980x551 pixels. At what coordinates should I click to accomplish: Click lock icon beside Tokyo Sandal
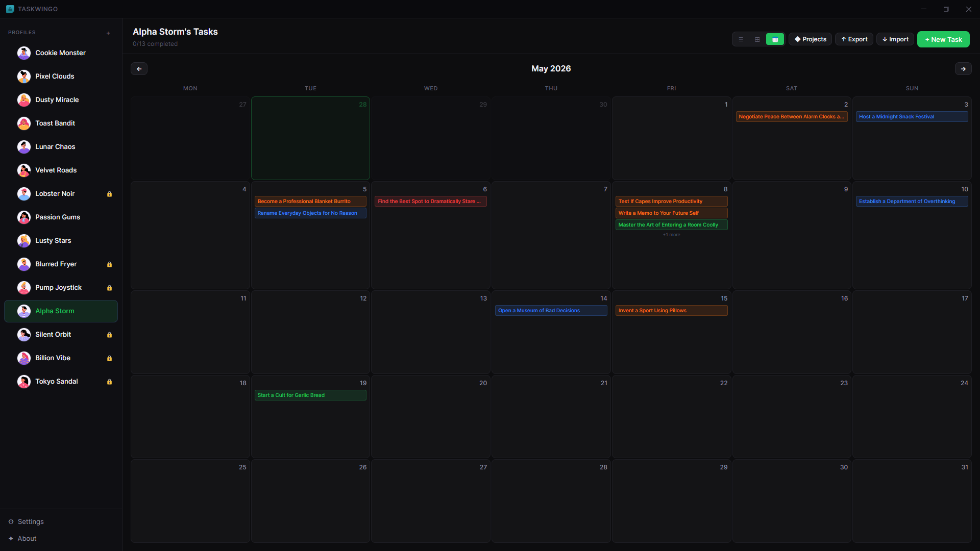(x=109, y=382)
